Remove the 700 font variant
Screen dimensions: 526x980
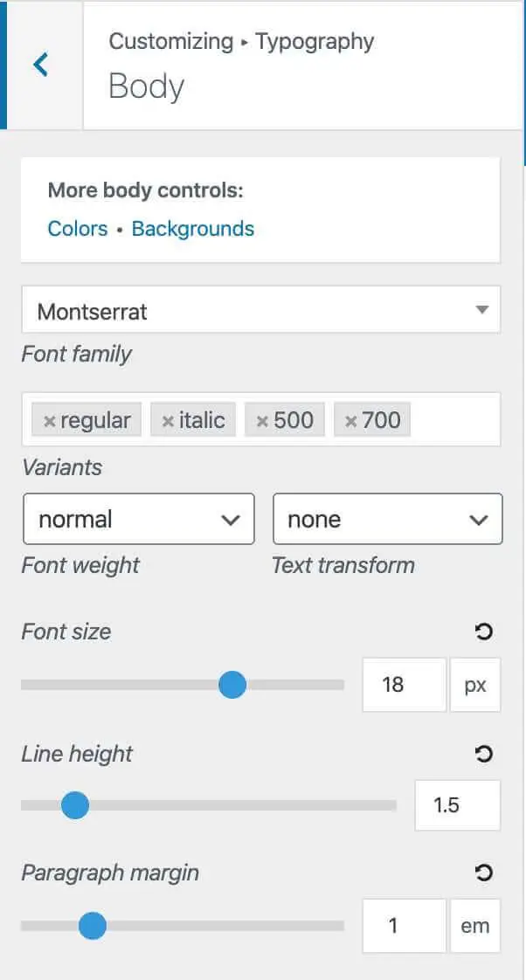[x=350, y=419]
